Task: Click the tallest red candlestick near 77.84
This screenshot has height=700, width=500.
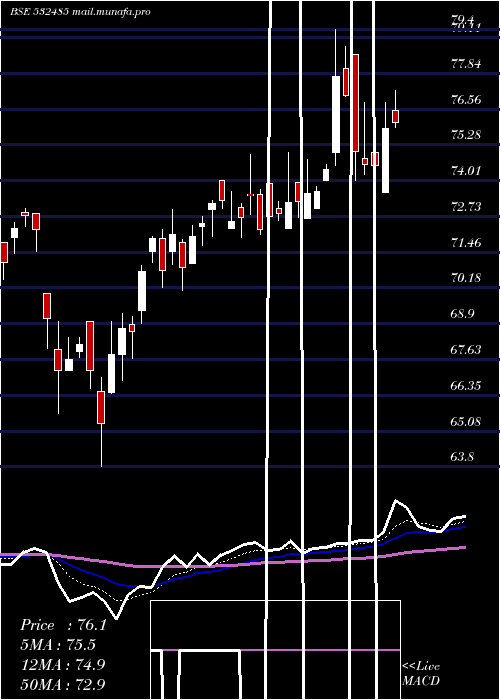Action: click(x=356, y=103)
